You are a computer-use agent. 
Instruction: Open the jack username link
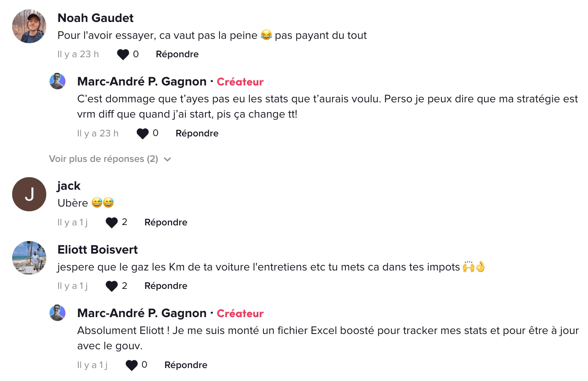tap(69, 186)
